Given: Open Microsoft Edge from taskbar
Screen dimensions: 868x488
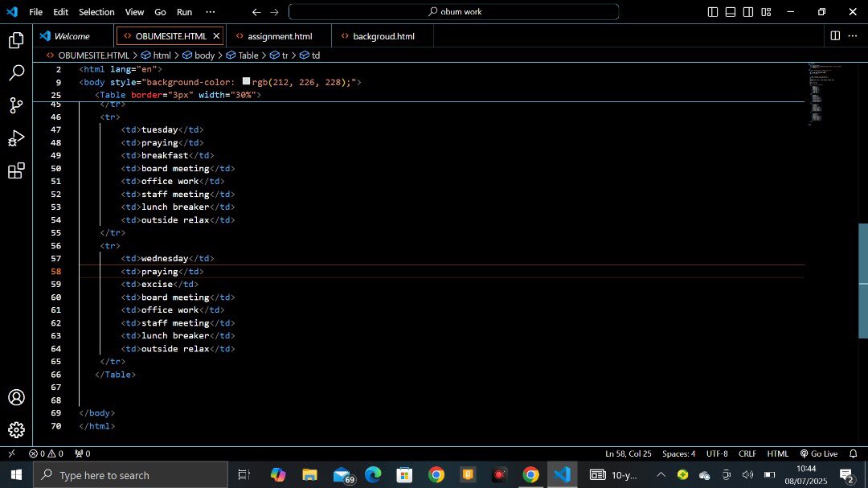Looking at the screenshot, I should tap(373, 475).
